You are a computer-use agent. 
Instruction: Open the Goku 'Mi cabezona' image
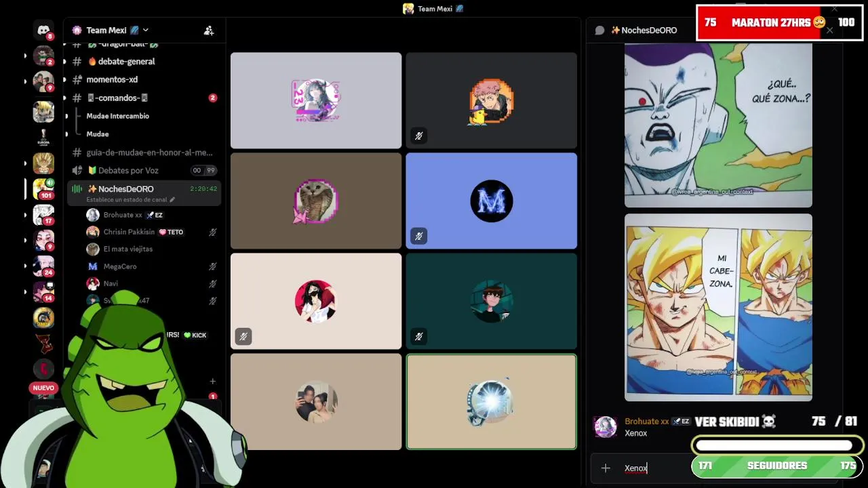click(718, 308)
